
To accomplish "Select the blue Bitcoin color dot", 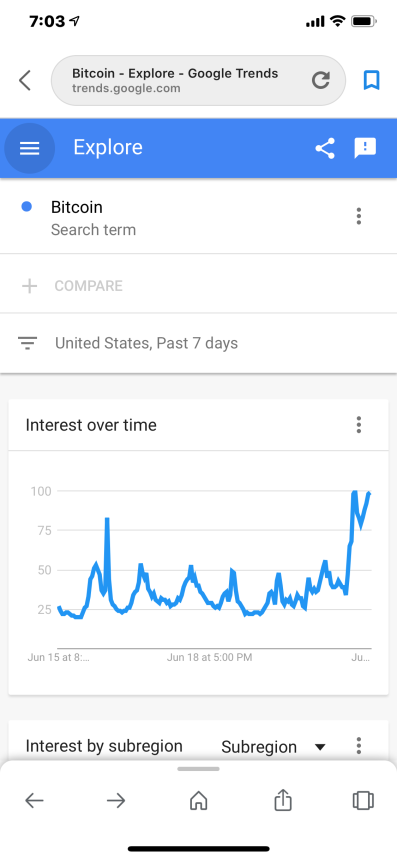I will pos(26,207).
